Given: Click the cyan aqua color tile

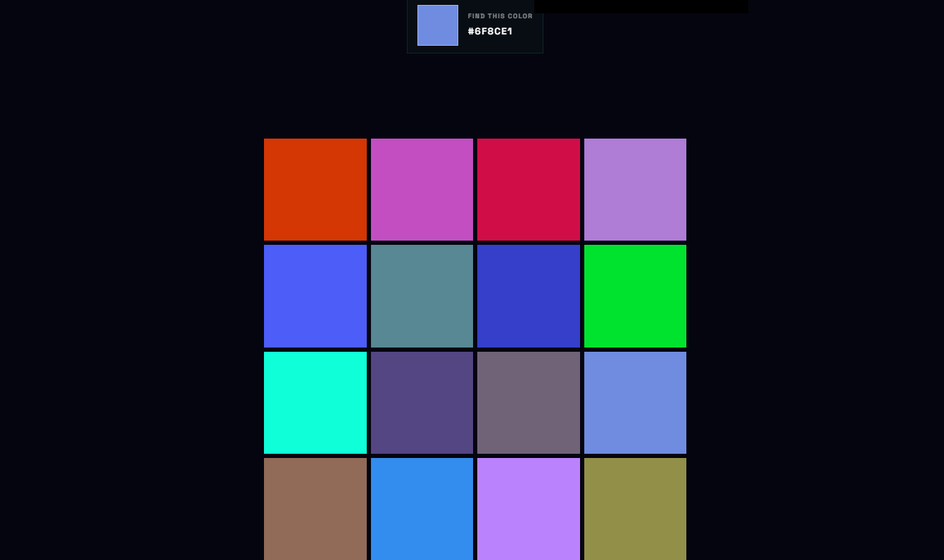Looking at the screenshot, I should click(315, 402).
